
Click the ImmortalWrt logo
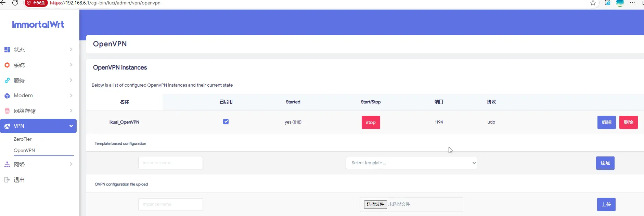click(x=38, y=24)
